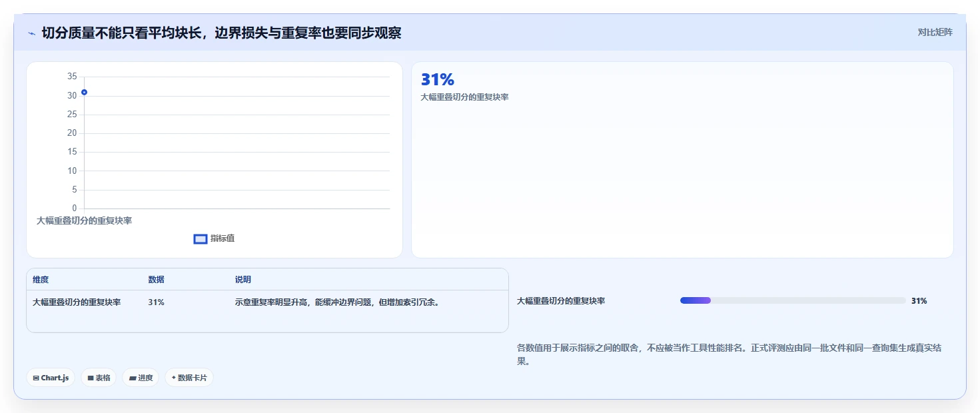Click the chart x-axis label 大幅重叠切分的重复块率

(84, 220)
